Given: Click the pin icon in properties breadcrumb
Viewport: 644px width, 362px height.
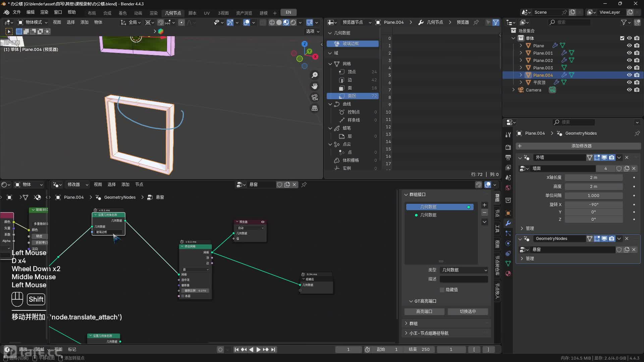Looking at the screenshot, I should point(637,133).
